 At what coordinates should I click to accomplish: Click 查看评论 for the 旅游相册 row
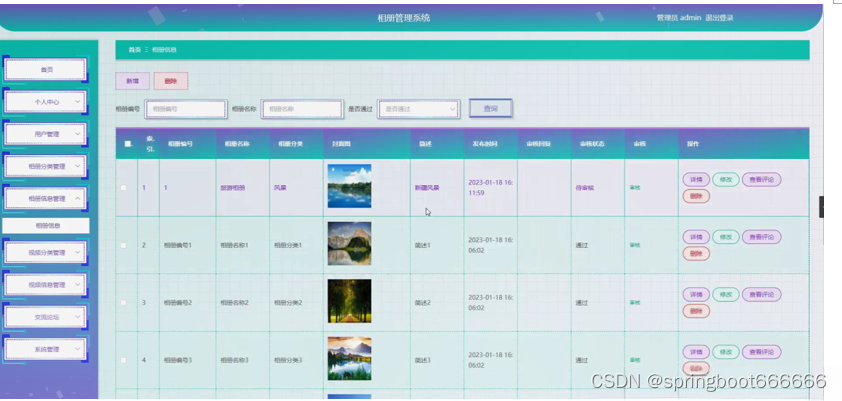761,180
